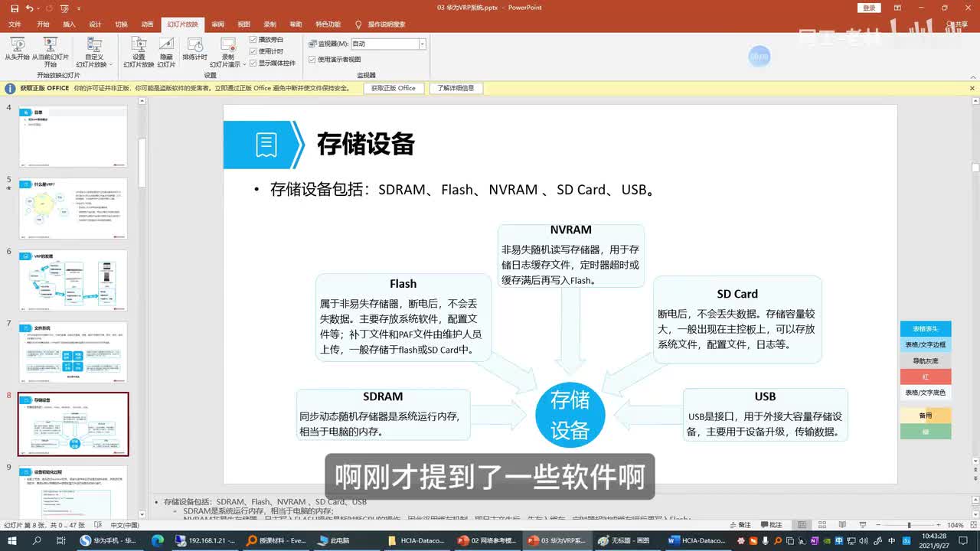Click Undo icon in quick access toolbar
980x551 pixels.
[29, 8]
